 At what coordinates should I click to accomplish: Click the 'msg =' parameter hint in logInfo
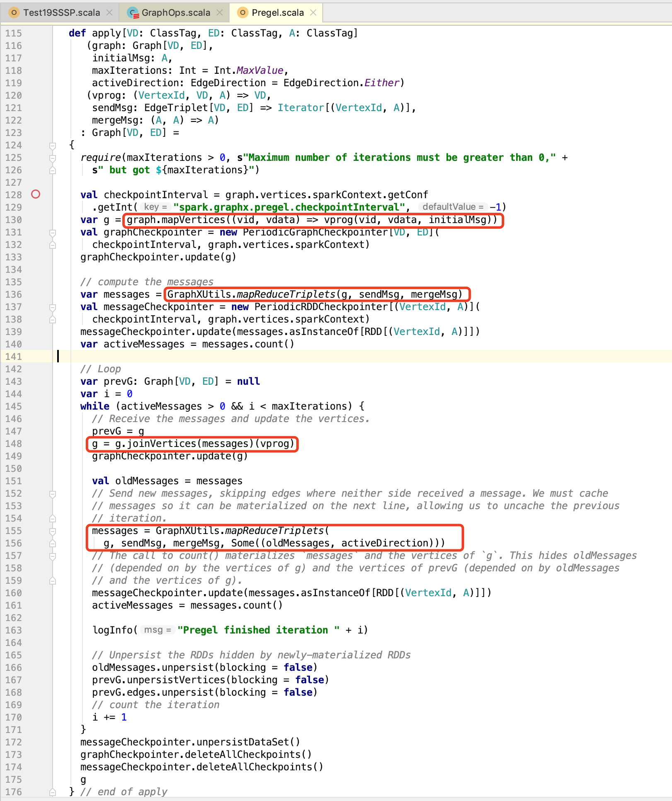(x=157, y=630)
